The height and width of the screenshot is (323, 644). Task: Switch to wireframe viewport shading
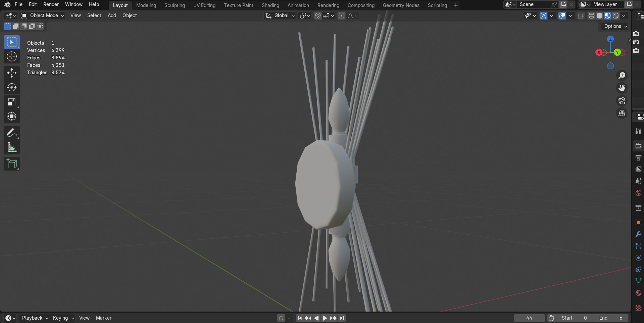pyautogui.click(x=592, y=16)
